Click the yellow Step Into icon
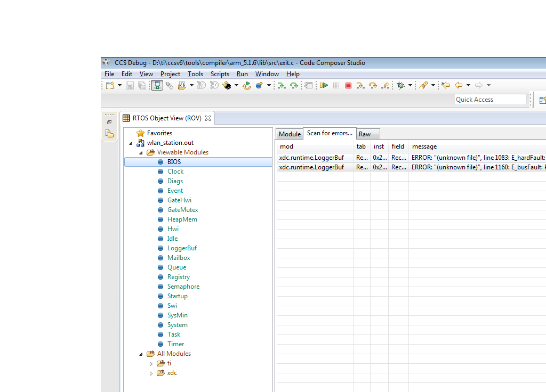 coord(360,85)
